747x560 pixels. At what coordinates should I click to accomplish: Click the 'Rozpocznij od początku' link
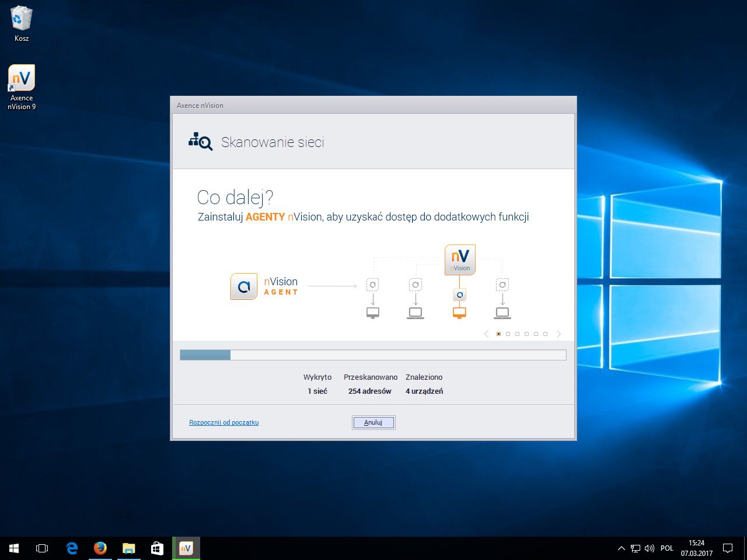224,422
